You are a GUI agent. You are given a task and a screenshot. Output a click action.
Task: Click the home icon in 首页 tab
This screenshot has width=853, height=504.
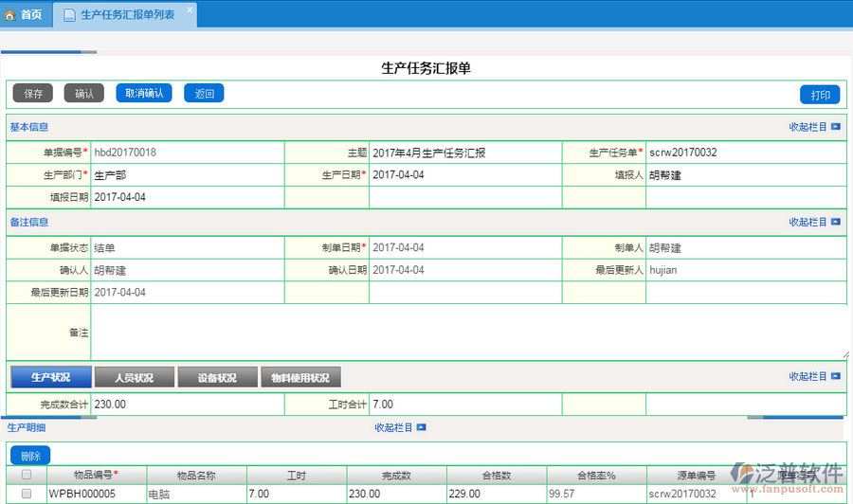click(10, 15)
